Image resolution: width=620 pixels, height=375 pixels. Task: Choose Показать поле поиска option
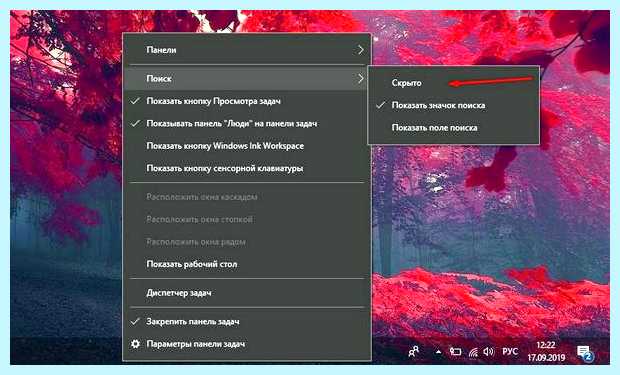pos(454,128)
